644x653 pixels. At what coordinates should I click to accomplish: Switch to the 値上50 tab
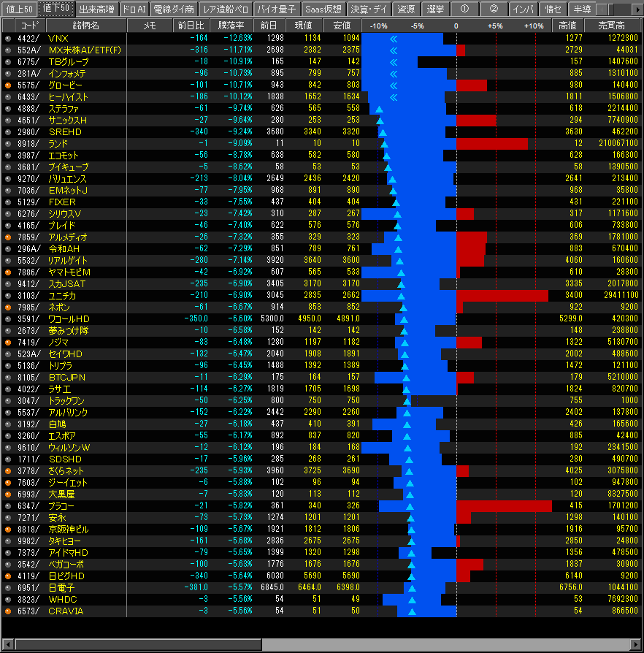point(19,9)
